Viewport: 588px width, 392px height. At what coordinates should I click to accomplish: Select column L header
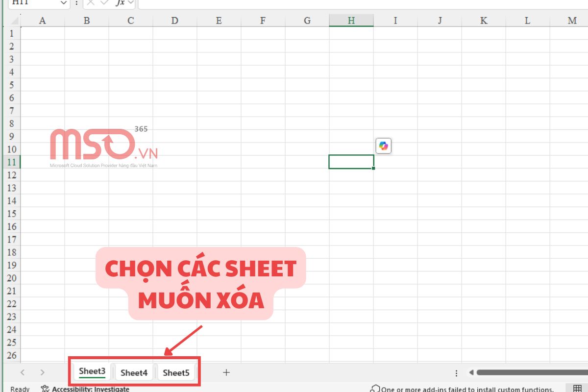click(527, 21)
